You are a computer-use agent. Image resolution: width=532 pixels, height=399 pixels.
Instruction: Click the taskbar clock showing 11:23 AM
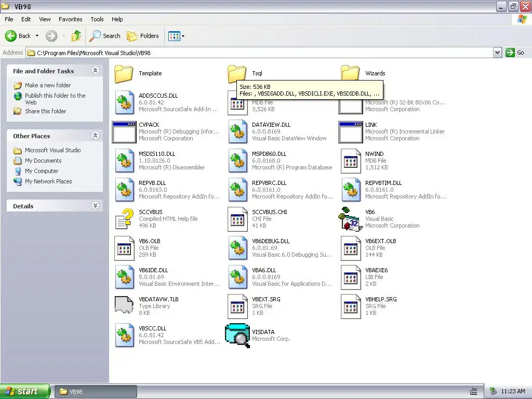click(x=513, y=392)
